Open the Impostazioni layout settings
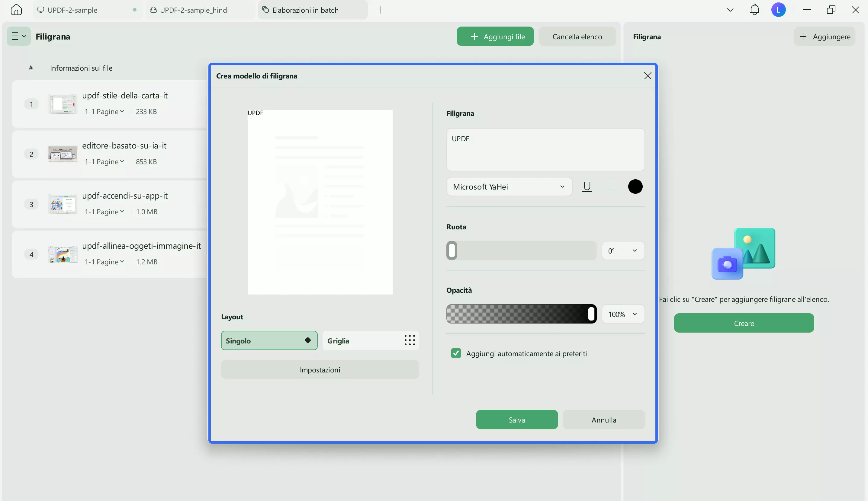868x501 pixels. tap(320, 370)
